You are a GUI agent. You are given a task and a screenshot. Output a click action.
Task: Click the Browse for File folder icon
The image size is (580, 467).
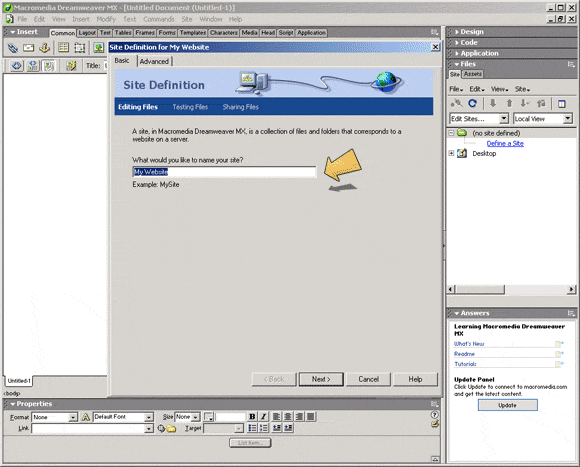(171, 429)
